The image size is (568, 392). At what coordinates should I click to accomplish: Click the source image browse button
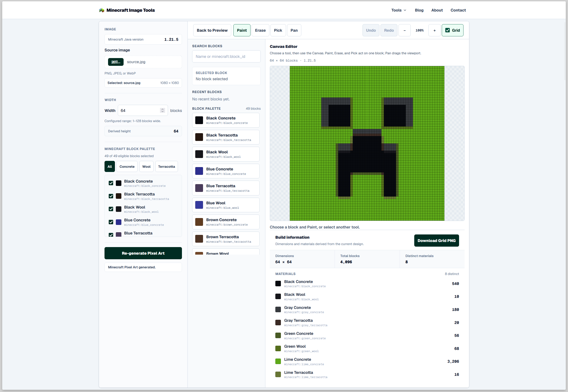point(116,62)
